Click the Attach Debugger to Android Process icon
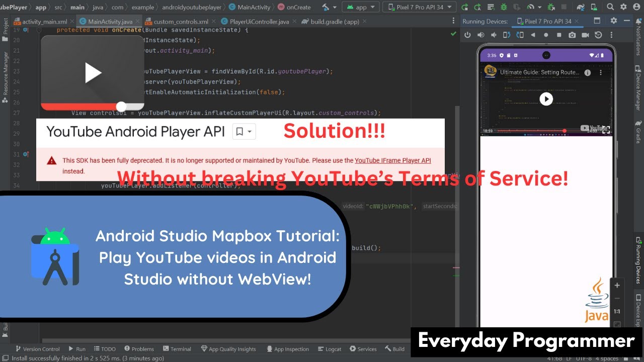This screenshot has height=362, width=644. point(550,7)
